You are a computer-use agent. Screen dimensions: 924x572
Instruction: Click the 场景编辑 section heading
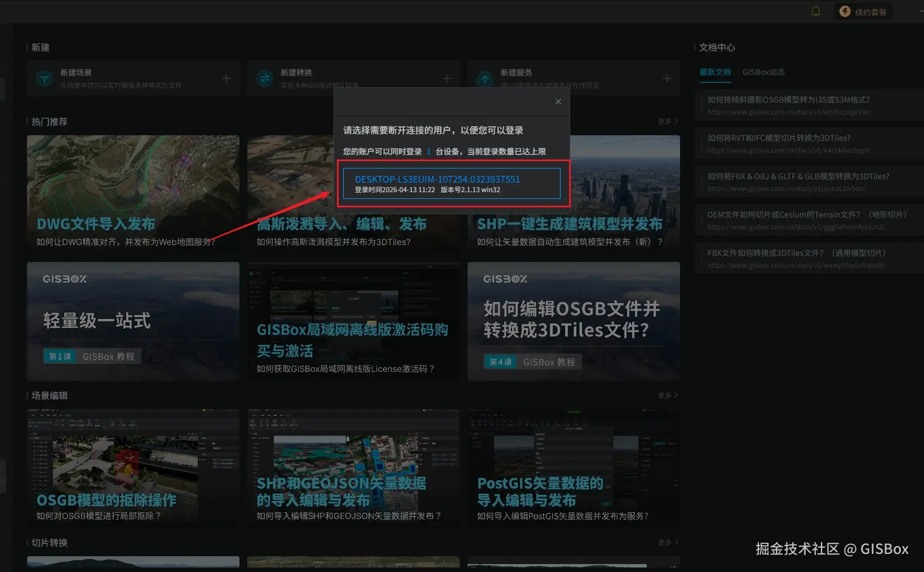50,396
